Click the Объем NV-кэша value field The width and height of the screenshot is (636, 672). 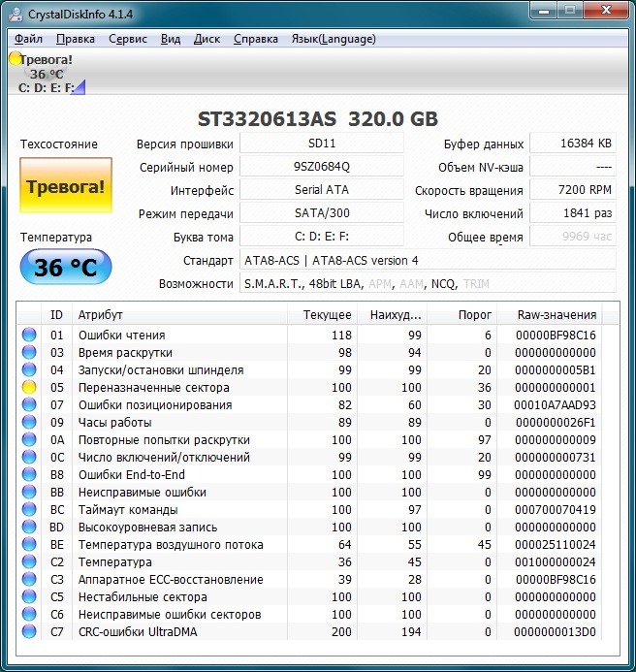point(573,166)
